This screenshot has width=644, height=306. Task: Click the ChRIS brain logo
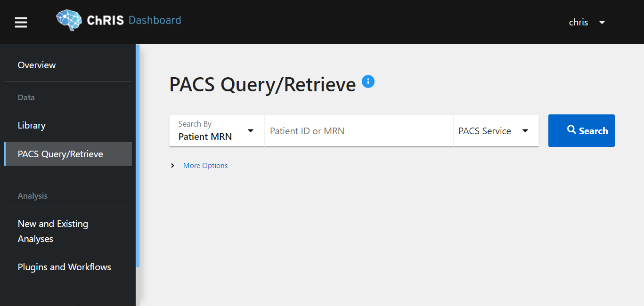(69, 20)
